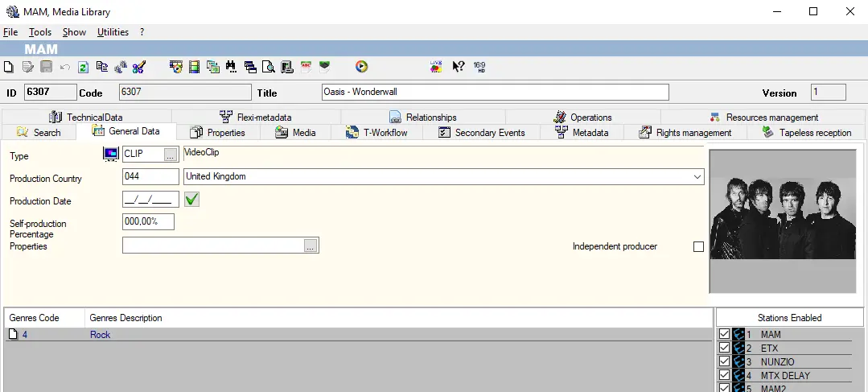Click the green checkmark beside Production Date
Screen dimensions: 868x392
(191, 199)
